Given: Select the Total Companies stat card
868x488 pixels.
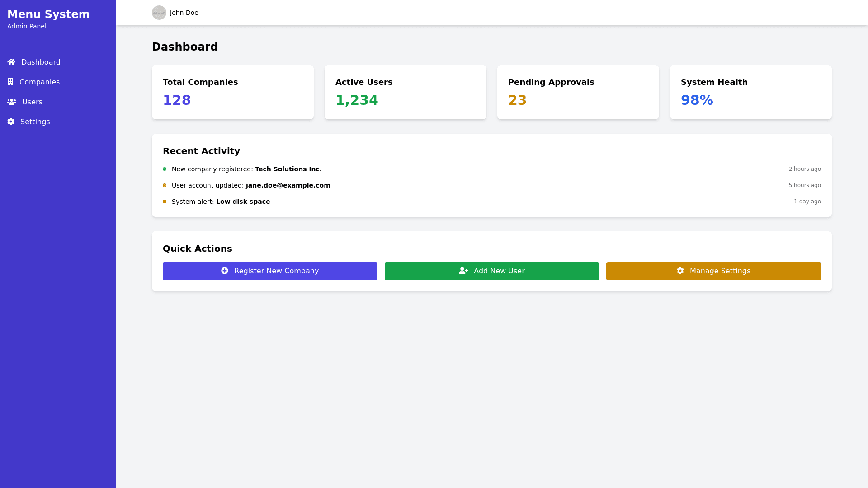Looking at the screenshot, I should (x=233, y=92).
